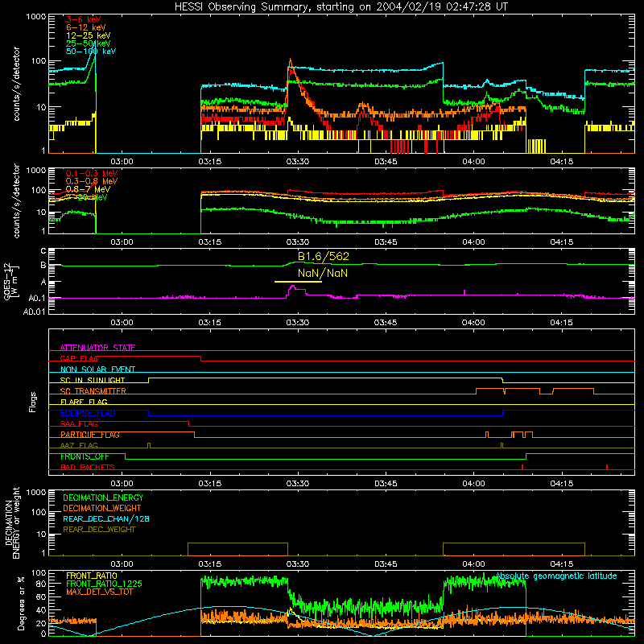This screenshot has height=644, width=644.
Task: Click the B1.6/562 flare annotation
Action: [324, 256]
